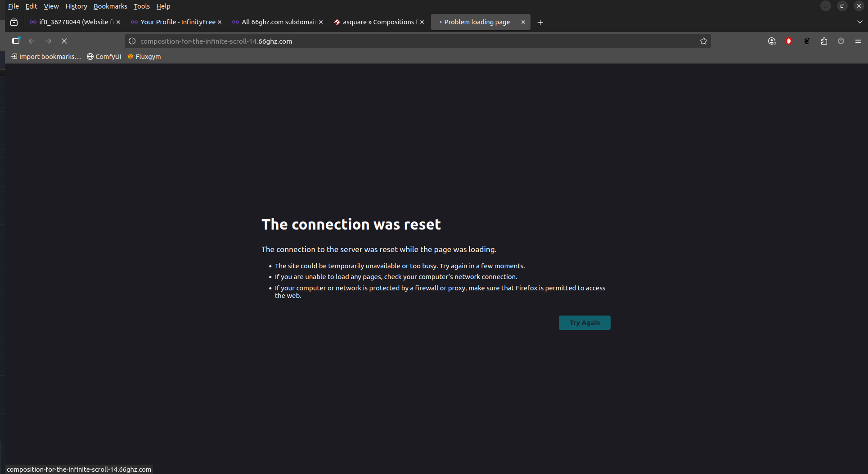868x474 pixels.
Task: Click the Try Again button
Action: coord(584,323)
